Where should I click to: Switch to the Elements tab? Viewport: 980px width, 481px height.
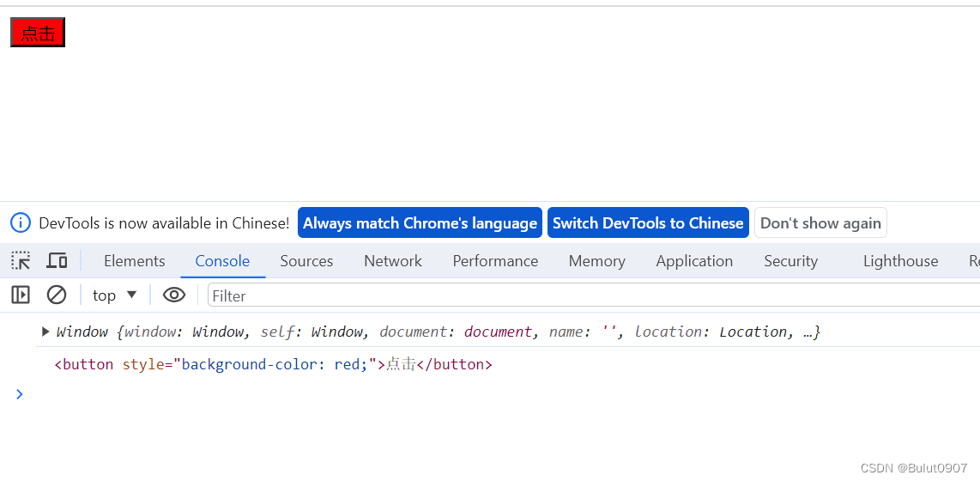tap(135, 261)
